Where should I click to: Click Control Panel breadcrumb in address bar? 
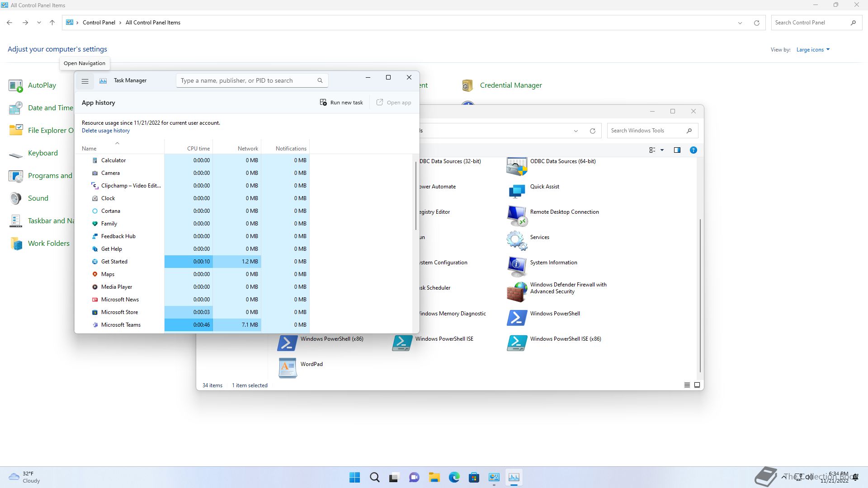[99, 23]
